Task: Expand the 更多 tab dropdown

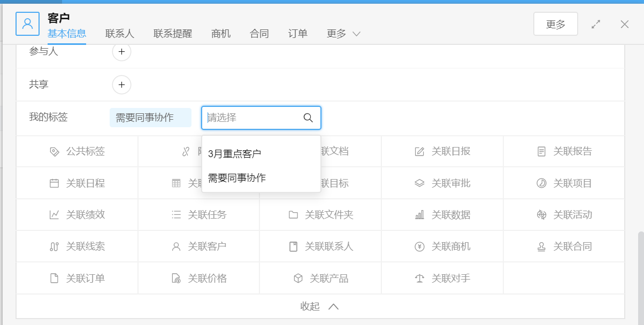Action: coord(343,34)
